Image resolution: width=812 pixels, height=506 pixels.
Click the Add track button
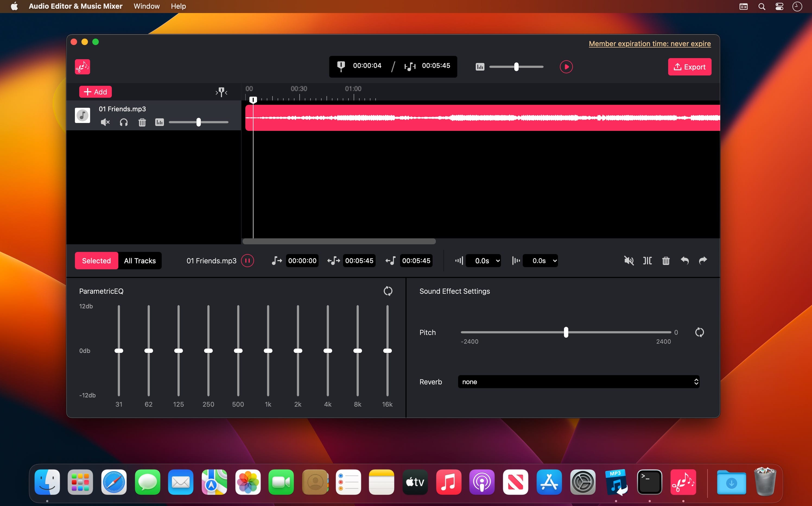96,91
